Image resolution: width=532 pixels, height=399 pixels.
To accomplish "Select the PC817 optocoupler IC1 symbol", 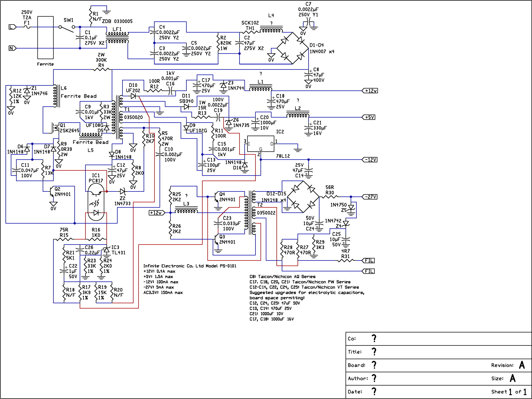I will point(96,202).
